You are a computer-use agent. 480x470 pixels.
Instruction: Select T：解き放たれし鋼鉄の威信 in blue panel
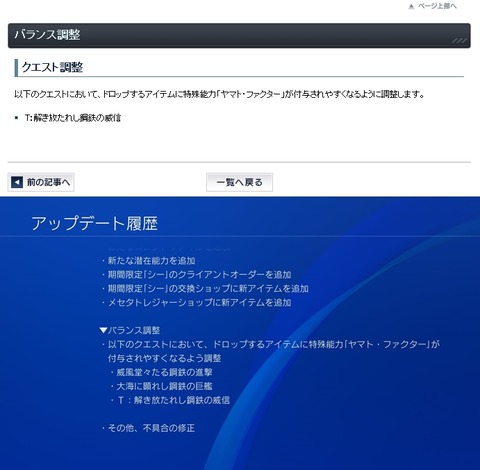174,400
